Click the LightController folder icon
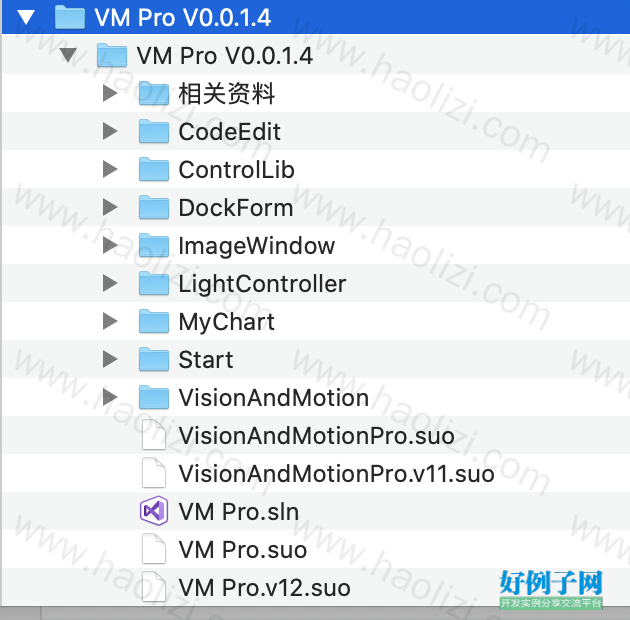The width and height of the screenshot is (630, 620). point(154,283)
